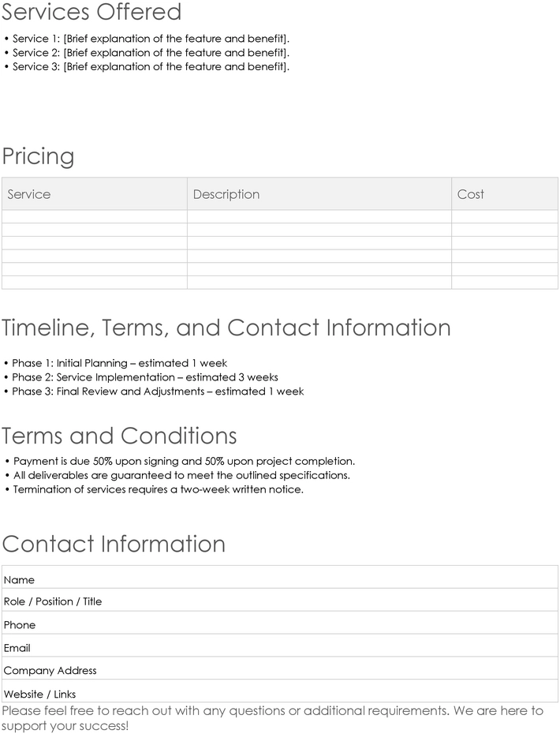Click first empty row under Cost column
The image size is (560, 734).
(505, 216)
